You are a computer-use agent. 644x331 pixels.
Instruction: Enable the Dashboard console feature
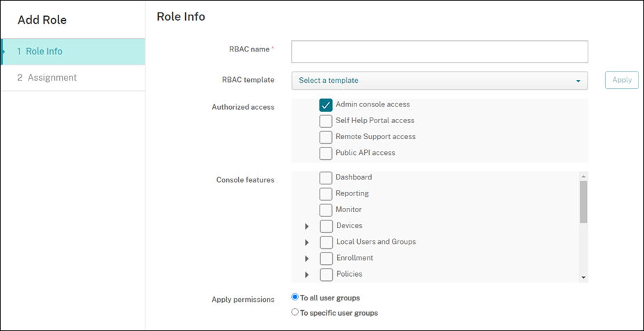(326, 178)
